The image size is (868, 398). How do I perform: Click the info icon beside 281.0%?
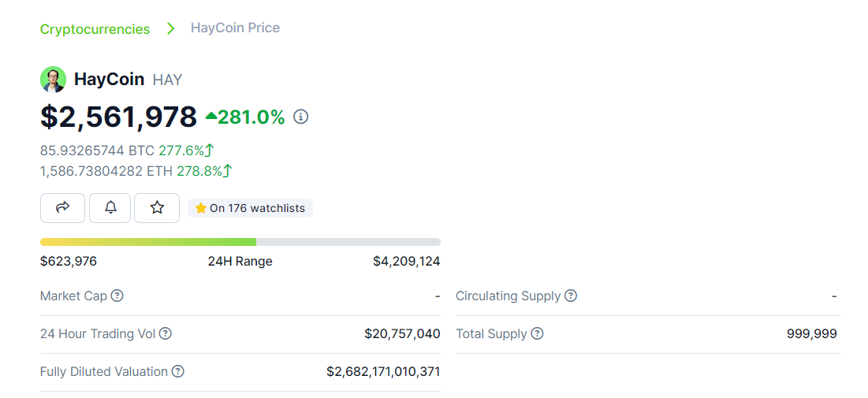300,117
